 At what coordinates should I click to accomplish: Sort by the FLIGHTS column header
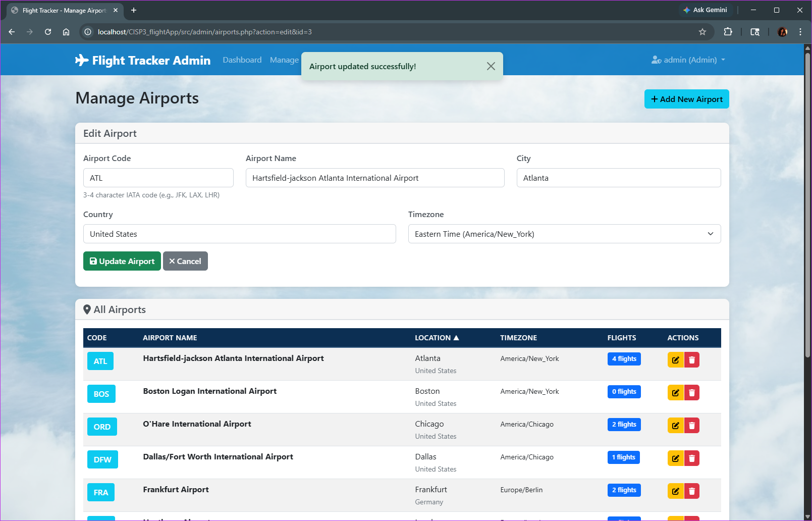tap(622, 338)
